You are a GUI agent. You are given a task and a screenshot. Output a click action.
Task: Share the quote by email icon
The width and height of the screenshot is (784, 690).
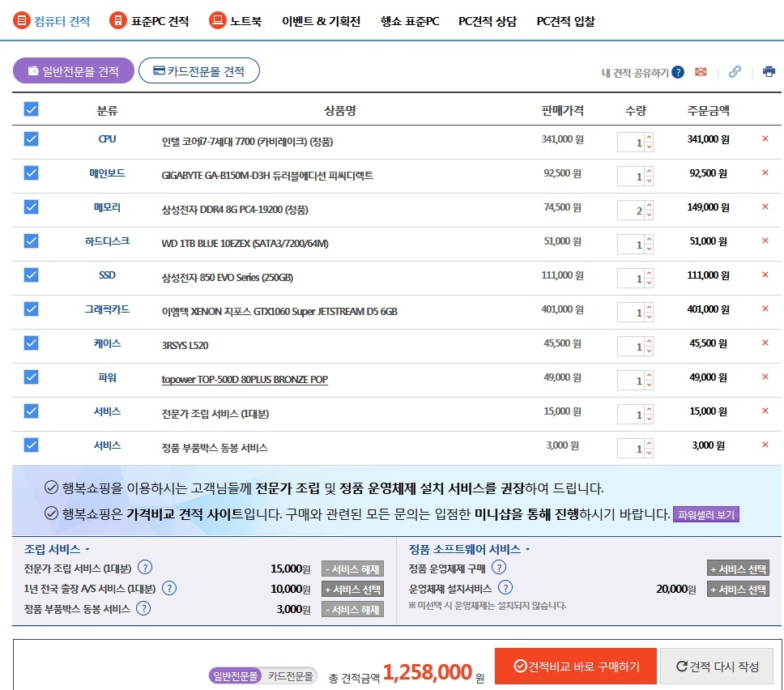pyautogui.click(x=701, y=72)
